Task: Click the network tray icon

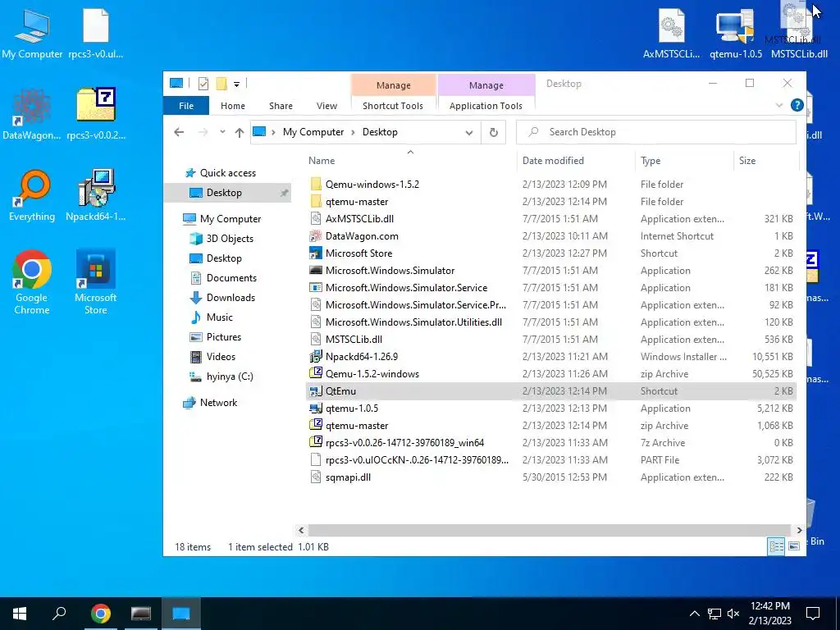Action: tap(714, 614)
